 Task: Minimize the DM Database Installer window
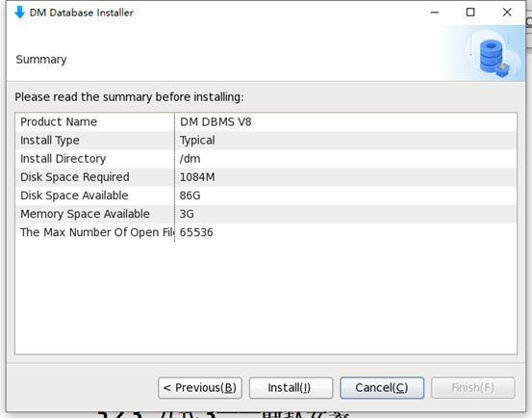[434, 13]
